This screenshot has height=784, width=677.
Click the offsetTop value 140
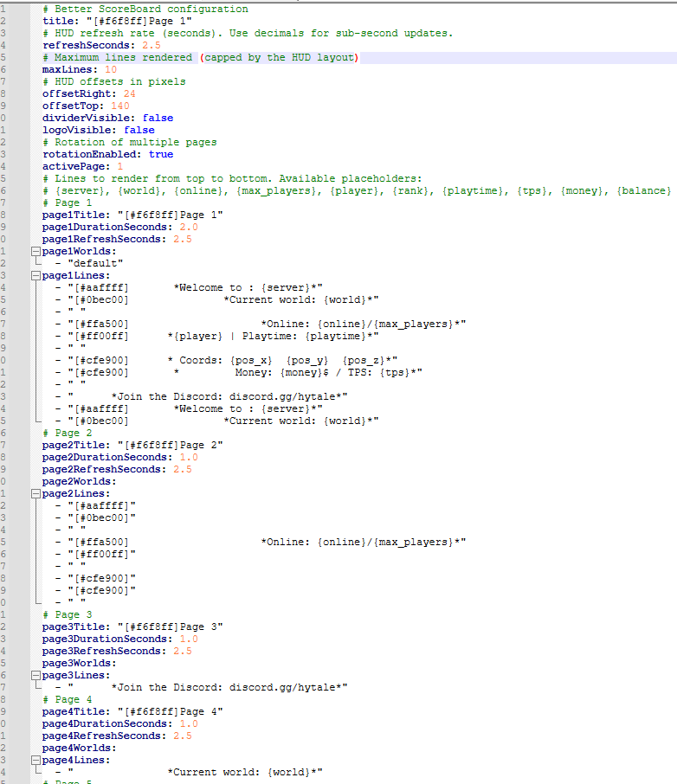pos(119,106)
